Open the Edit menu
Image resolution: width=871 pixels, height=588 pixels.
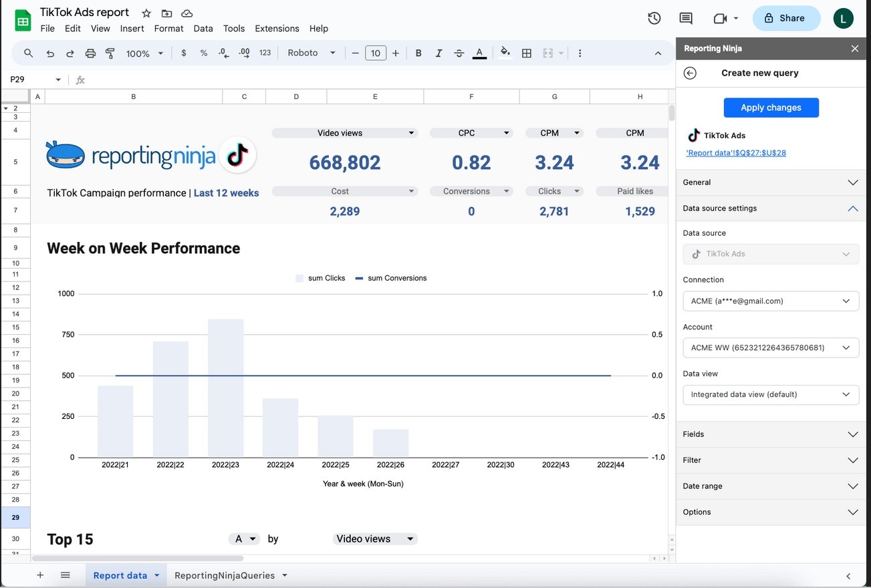click(73, 29)
